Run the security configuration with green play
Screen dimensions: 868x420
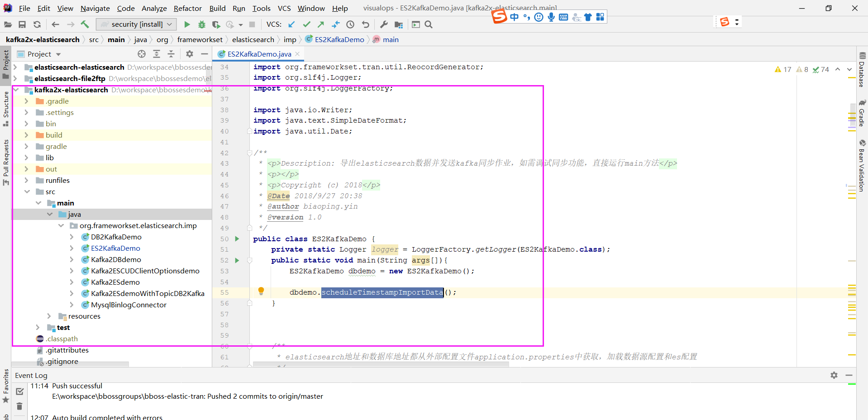[187, 24]
